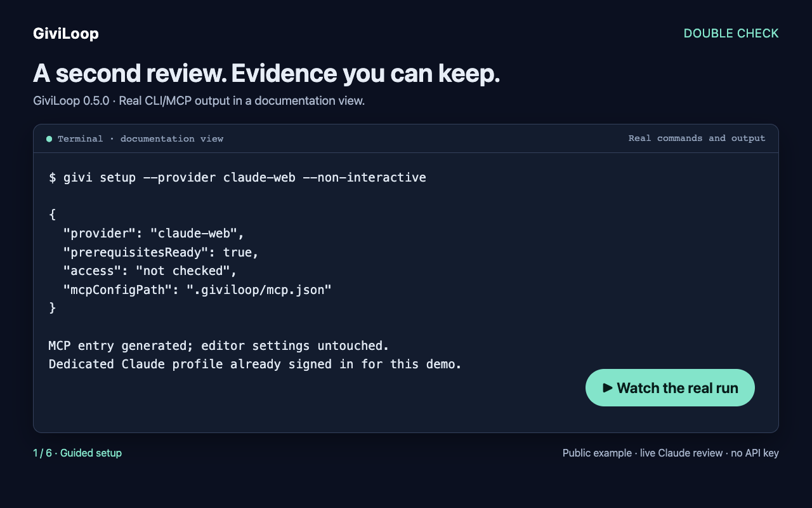Click the "MCP entry generated" output line
Image resolution: width=812 pixels, height=508 pixels.
tap(219, 346)
